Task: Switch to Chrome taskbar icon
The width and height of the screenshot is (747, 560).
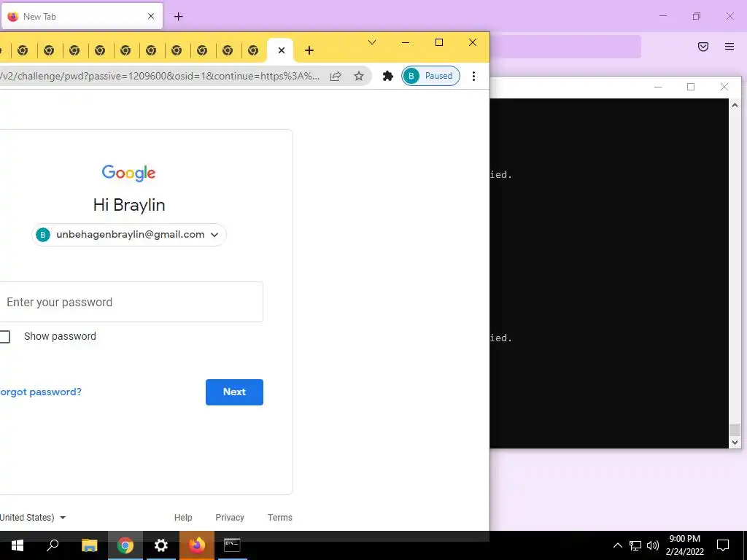Action: coord(125,545)
